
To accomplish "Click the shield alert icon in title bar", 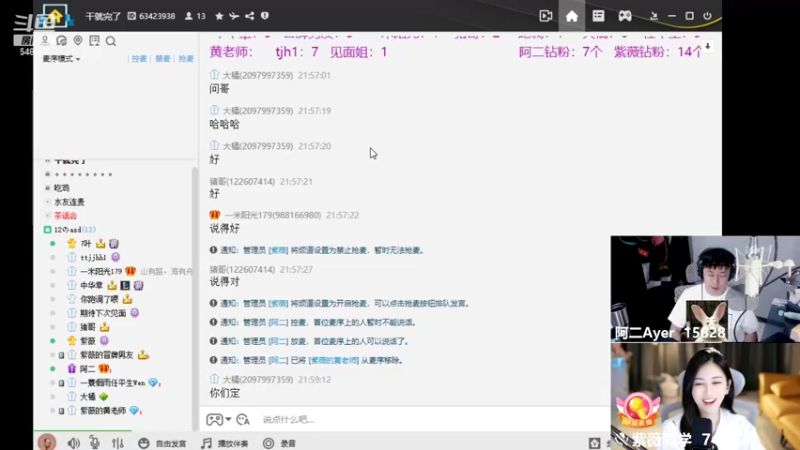I will coord(264,16).
